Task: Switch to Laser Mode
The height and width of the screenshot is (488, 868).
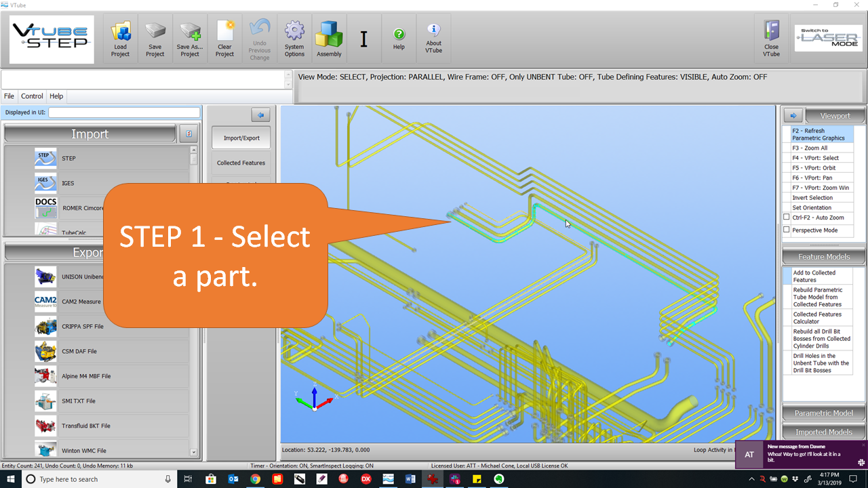Action: (828, 39)
